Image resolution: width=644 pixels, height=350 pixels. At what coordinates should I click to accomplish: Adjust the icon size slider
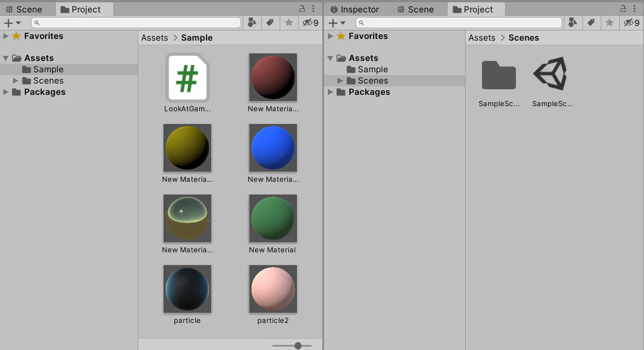298,346
